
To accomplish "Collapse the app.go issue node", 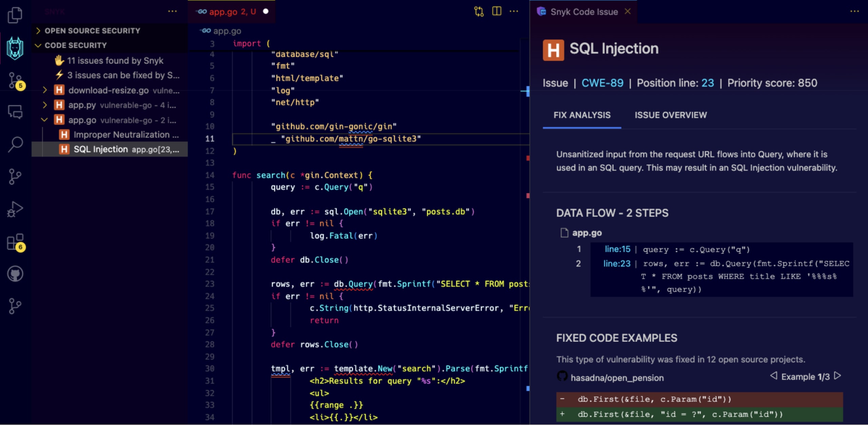I will (44, 120).
